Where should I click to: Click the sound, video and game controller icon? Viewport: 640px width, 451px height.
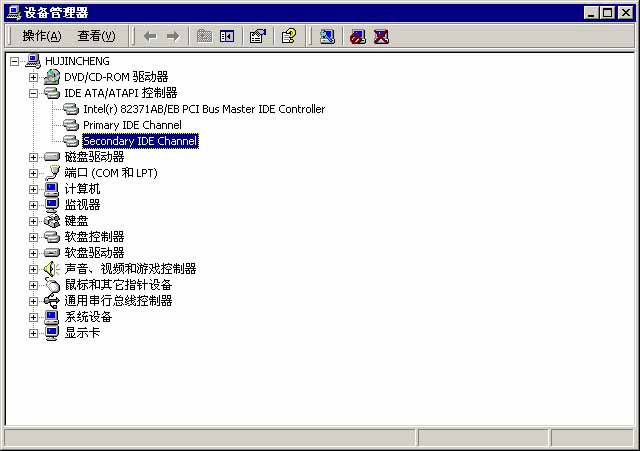pyautogui.click(x=52, y=269)
